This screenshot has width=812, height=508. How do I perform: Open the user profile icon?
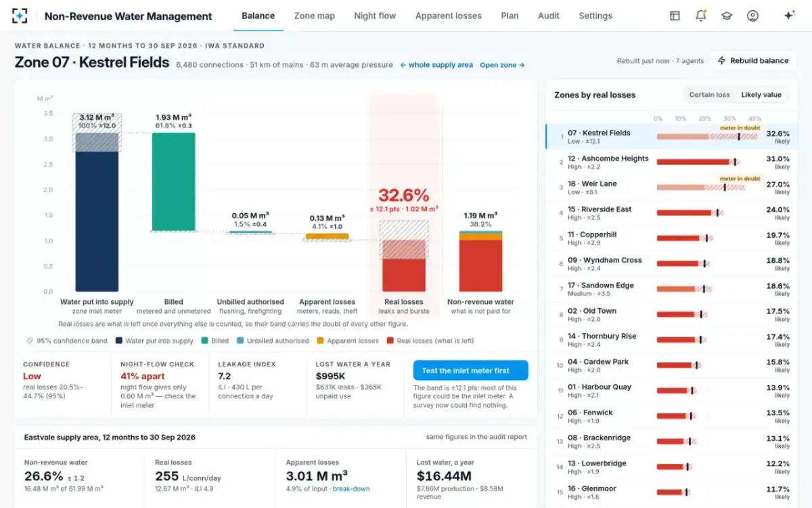[x=752, y=16]
